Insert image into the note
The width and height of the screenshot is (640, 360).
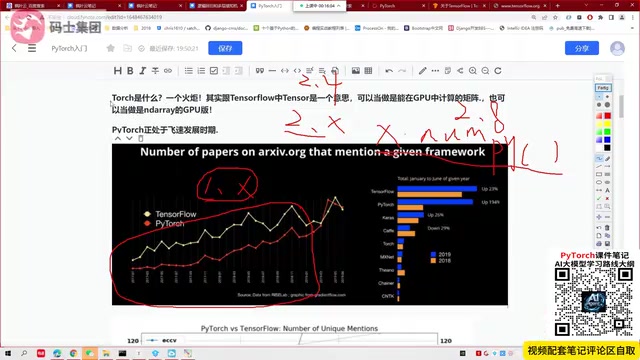[356, 71]
